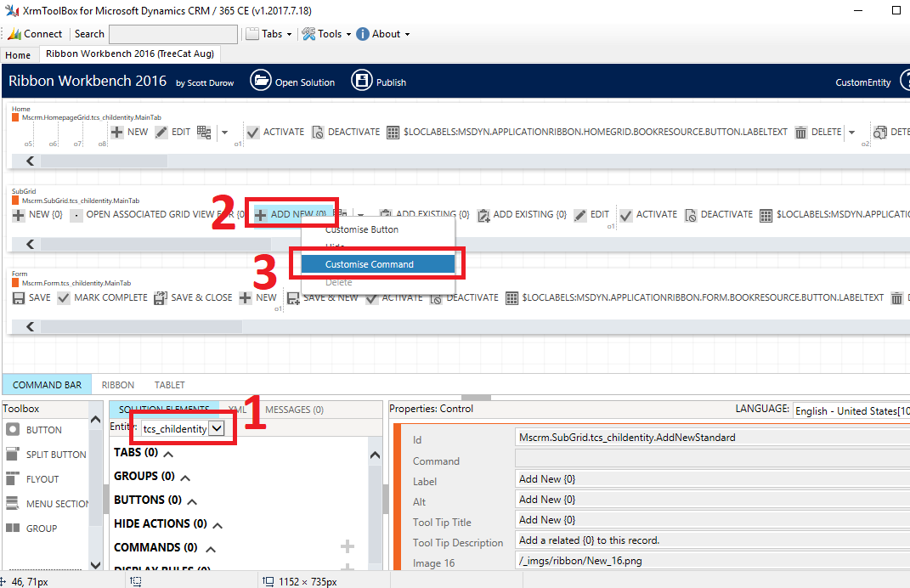
Task: Open the Tabs dropdown menu
Action: [268, 34]
